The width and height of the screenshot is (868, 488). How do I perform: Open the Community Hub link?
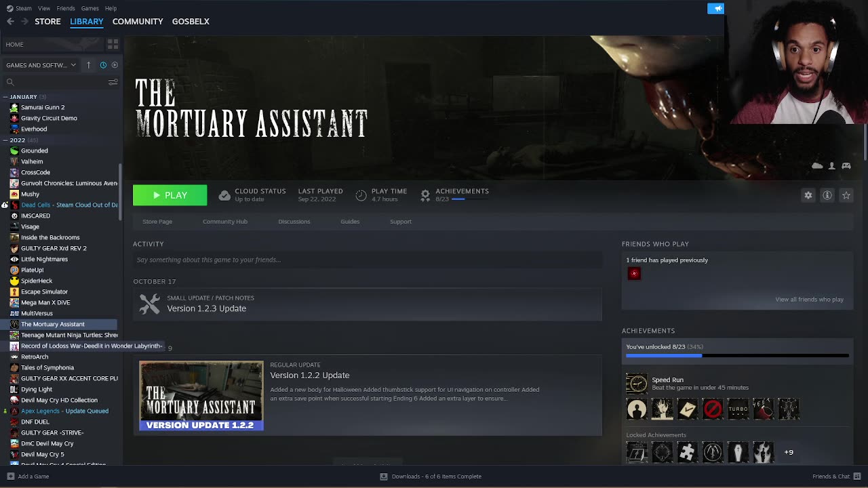tap(225, 222)
